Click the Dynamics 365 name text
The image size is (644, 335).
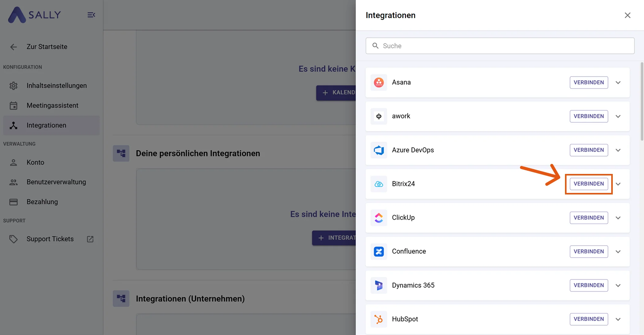[x=413, y=285]
